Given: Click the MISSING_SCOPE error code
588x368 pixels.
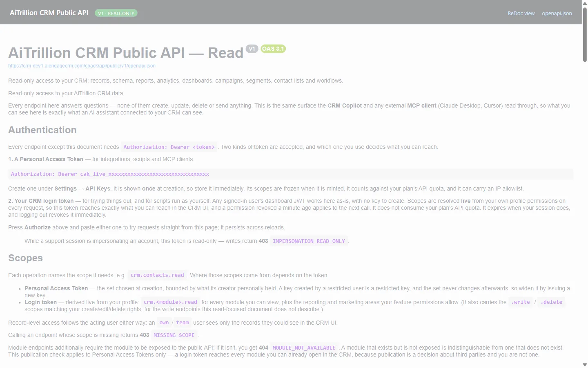Looking at the screenshot, I should [x=174, y=335].
